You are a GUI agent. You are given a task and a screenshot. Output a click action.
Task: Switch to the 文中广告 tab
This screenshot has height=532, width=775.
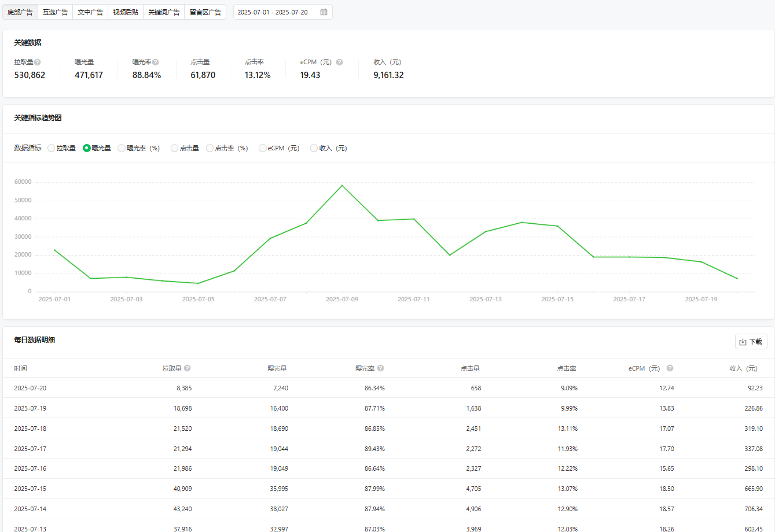pos(90,12)
